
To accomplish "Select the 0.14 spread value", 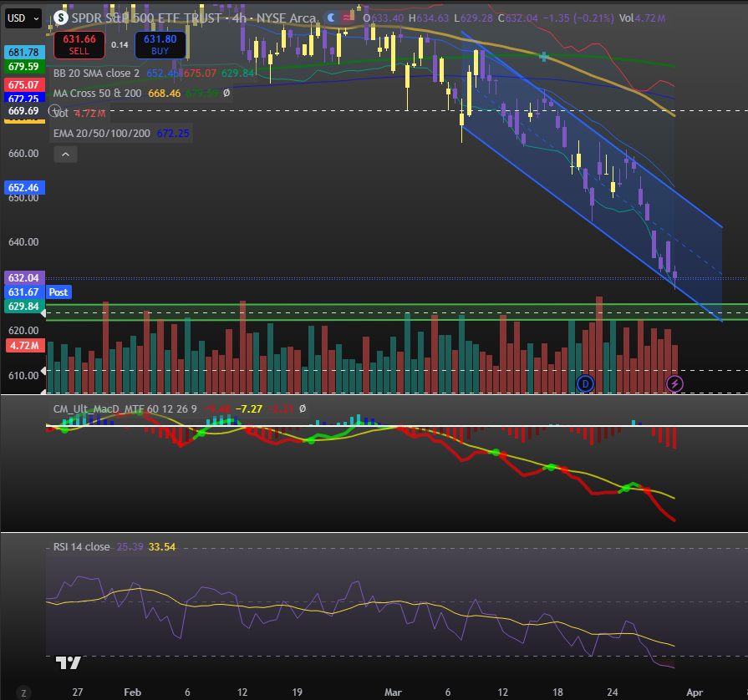I will point(120,45).
